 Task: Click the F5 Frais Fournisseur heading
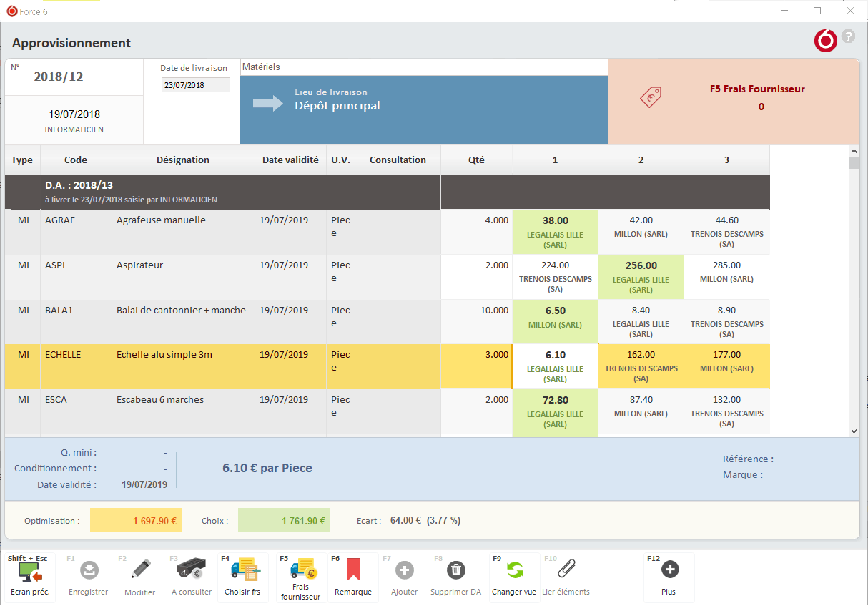click(757, 89)
